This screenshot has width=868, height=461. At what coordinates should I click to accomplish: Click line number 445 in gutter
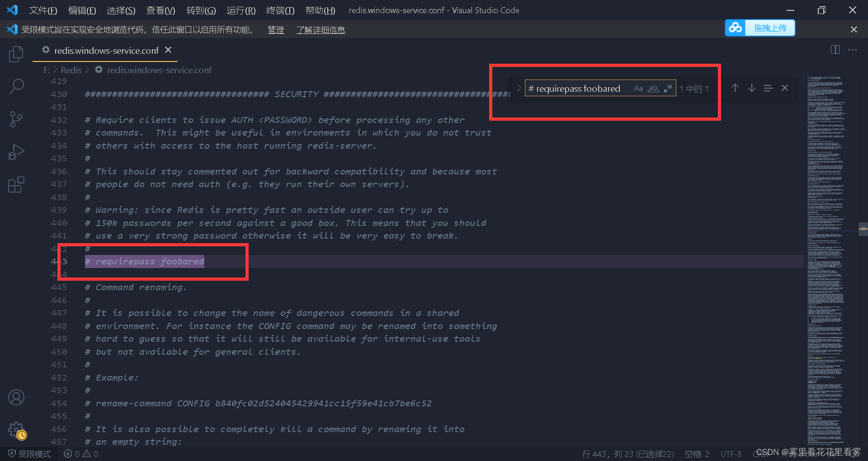(59, 287)
